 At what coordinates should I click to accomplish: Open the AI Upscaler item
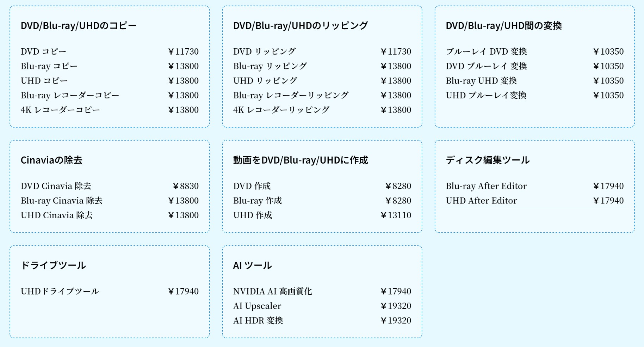tap(322, 306)
